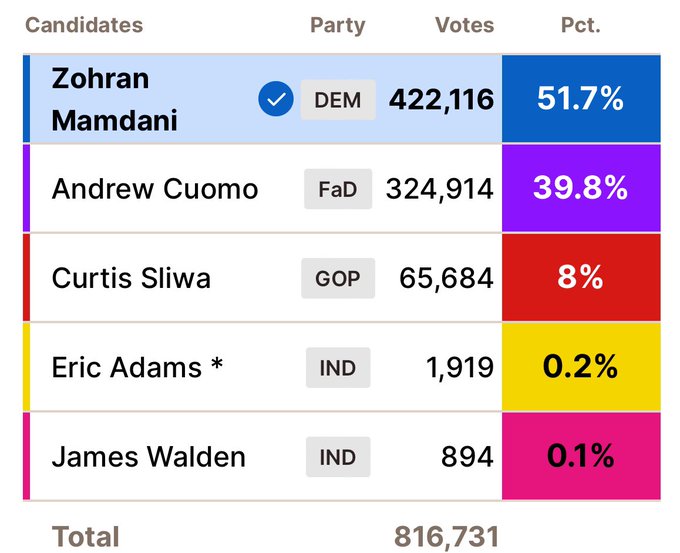Click James Walden candidate name
This screenshot has width=680, height=553.
pos(148,457)
